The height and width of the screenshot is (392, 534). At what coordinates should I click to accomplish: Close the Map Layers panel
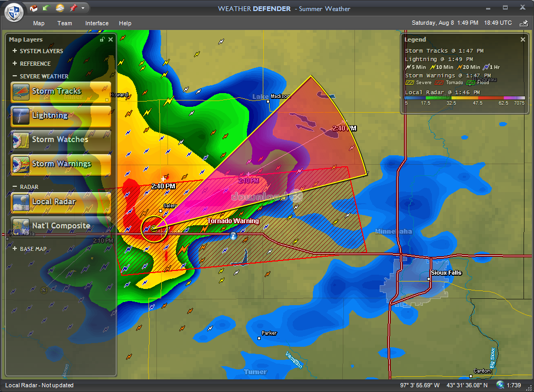click(111, 39)
